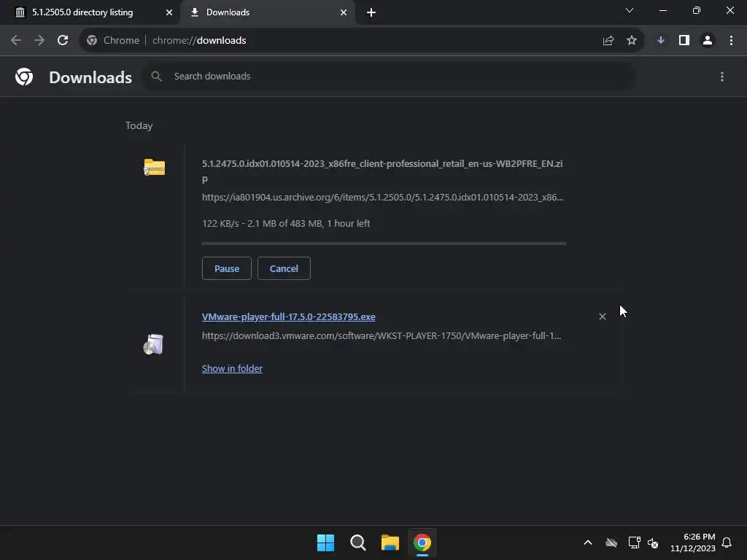Open the profile avatar menu
The width and height of the screenshot is (747, 560).
tap(708, 41)
